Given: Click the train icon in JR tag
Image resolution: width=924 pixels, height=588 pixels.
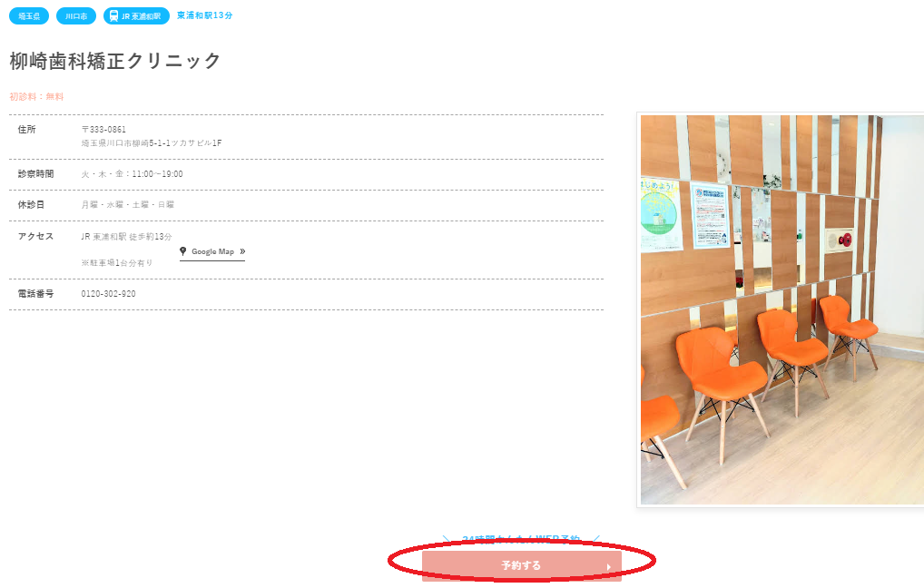Looking at the screenshot, I should coord(113,16).
